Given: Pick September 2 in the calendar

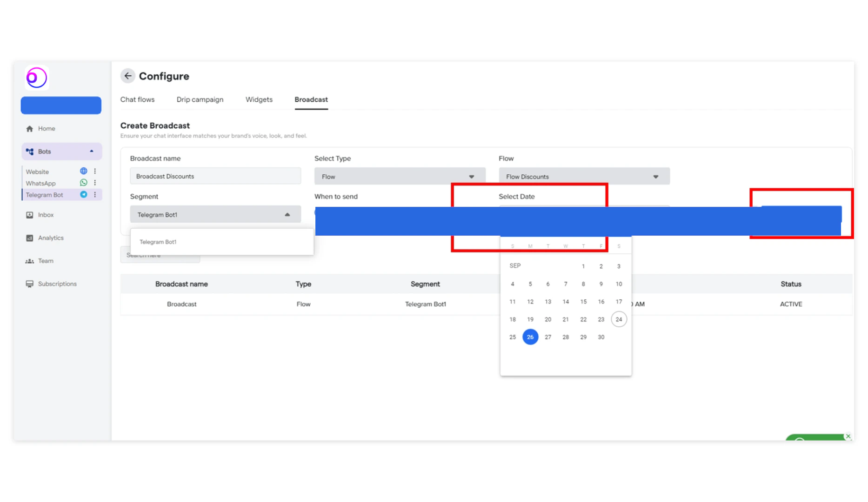Looking at the screenshot, I should 601,266.
